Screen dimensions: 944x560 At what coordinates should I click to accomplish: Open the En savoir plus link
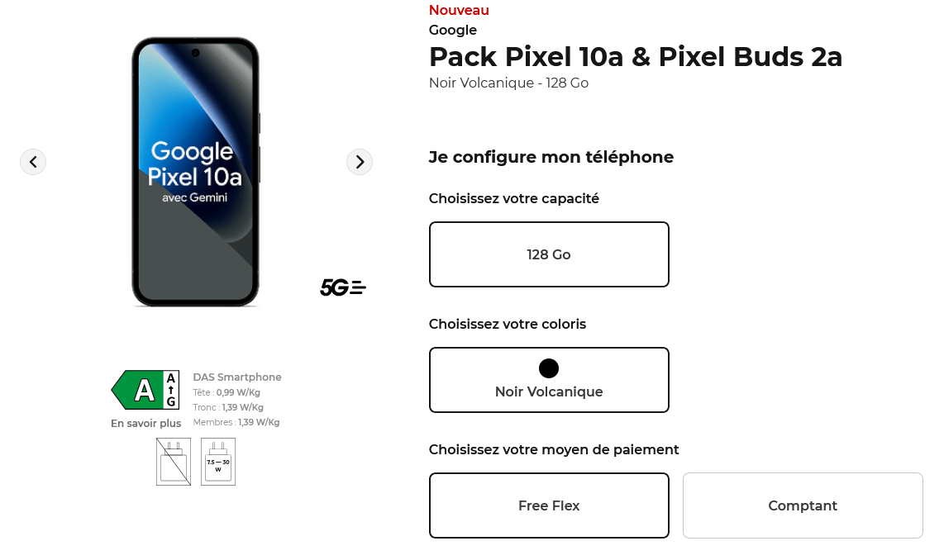pyautogui.click(x=145, y=424)
